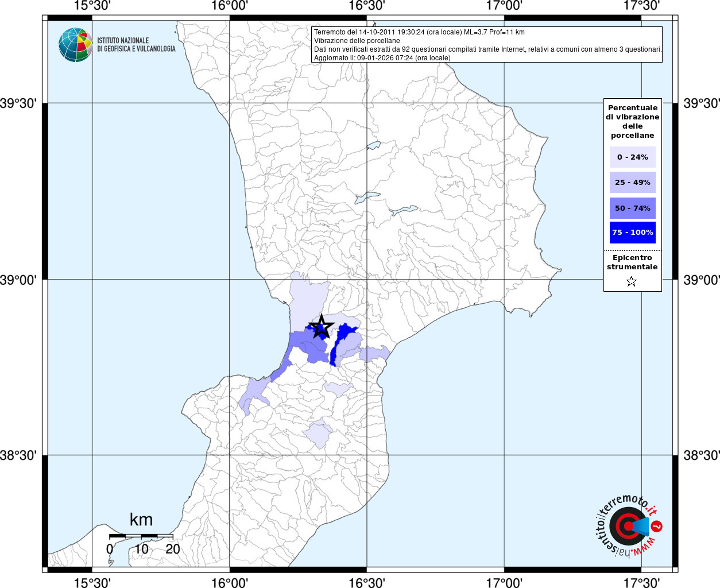The image size is (720, 588).
Task: Click the left axis label 39°30'
Action: tap(18, 104)
